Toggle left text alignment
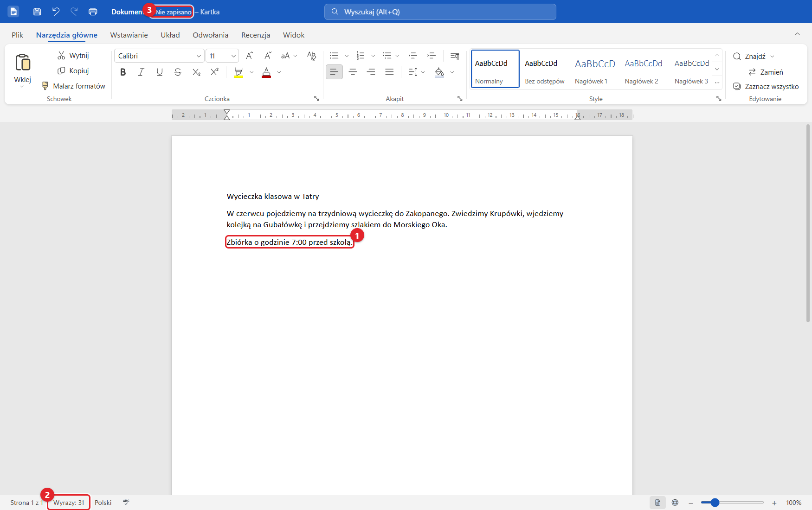This screenshot has width=812, height=510. pos(334,72)
